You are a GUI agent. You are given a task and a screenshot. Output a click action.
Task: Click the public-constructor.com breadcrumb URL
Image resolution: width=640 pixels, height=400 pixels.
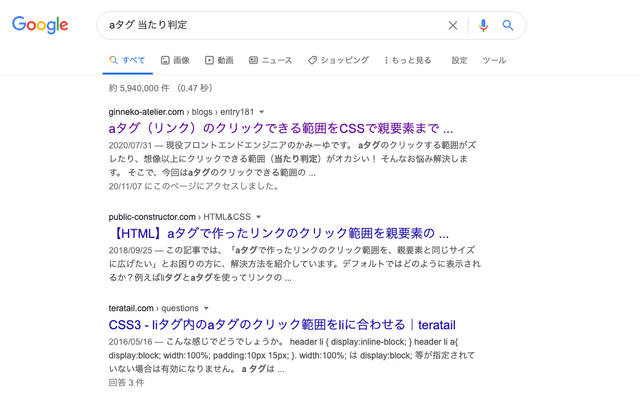180,217
